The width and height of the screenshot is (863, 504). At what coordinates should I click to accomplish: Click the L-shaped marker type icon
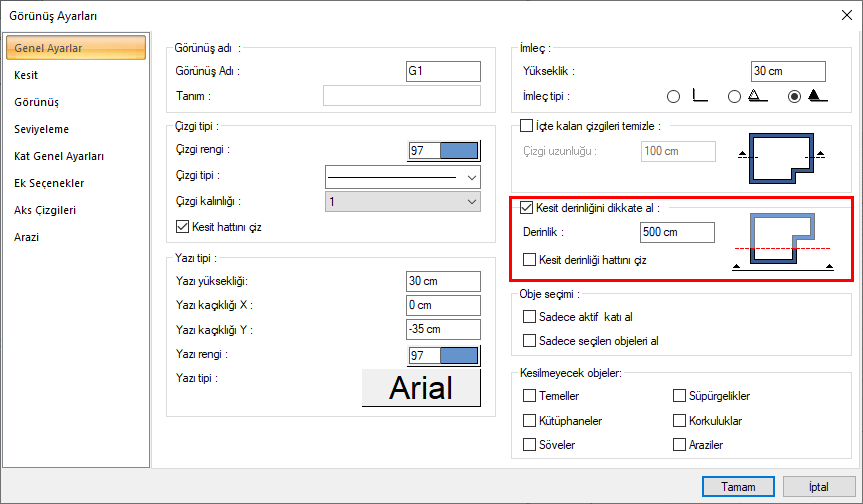click(x=701, y=96)
